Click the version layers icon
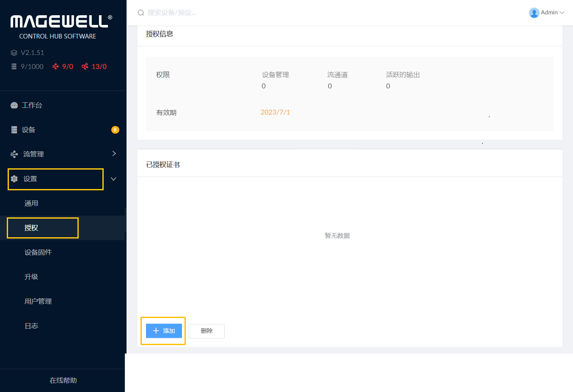The width and height of the screenshot is (573, 392). pos(14,53)
